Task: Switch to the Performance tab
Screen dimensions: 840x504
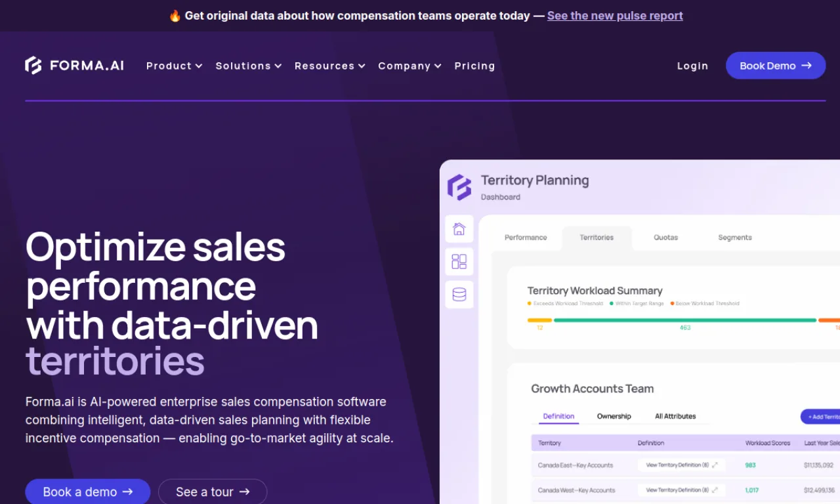Action: 526,238
